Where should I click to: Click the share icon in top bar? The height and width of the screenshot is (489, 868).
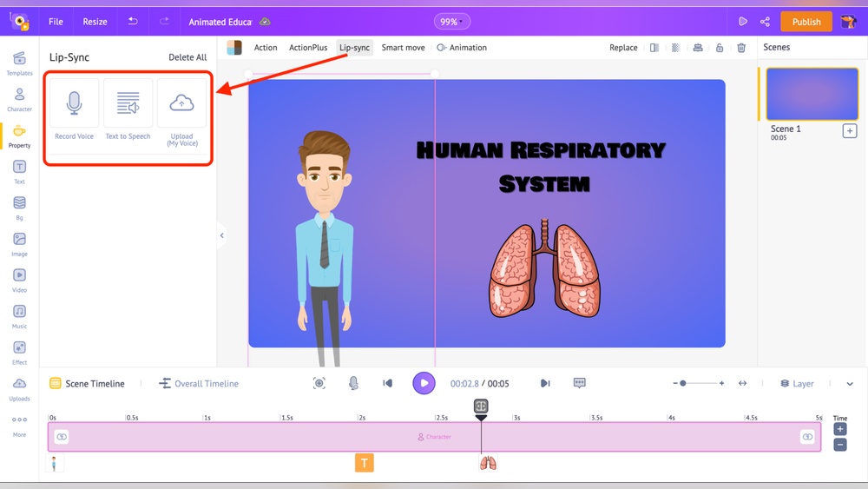pos(765,22)
